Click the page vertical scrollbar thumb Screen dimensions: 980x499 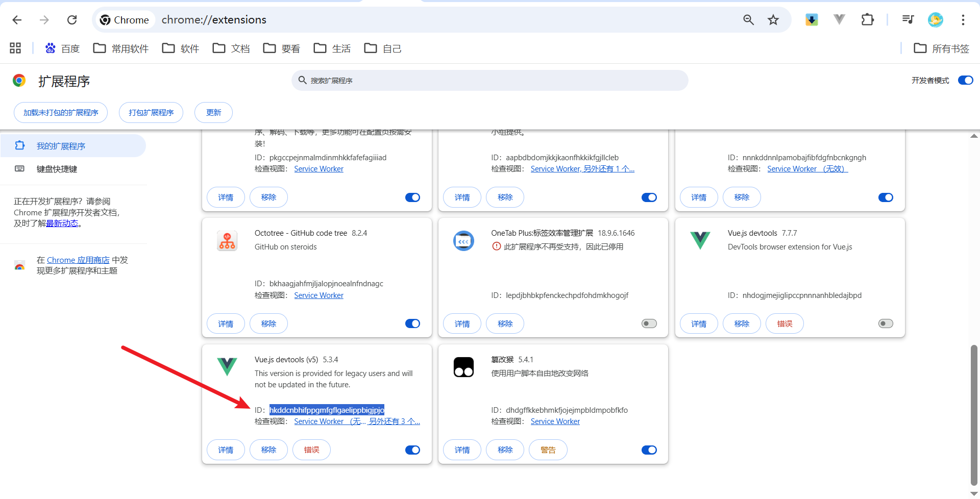[974, 415]
